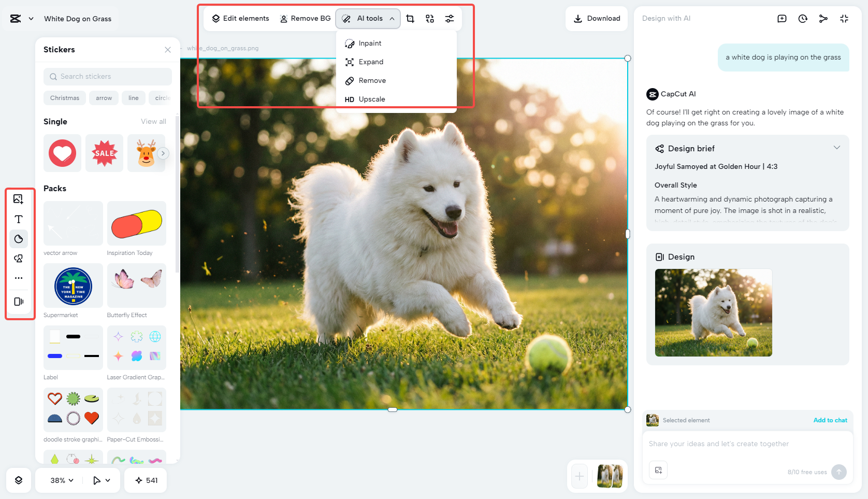Click the 541 credits indicator

pyautogui.click(x=146, y=480)
